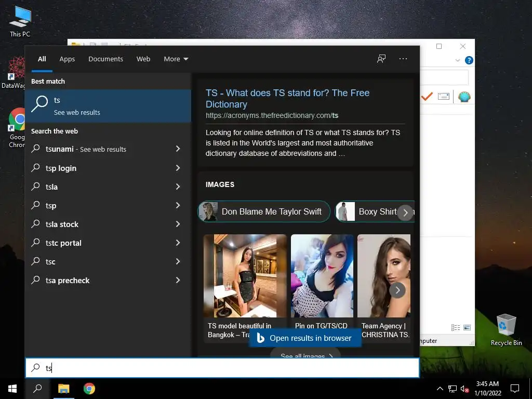Show hidden system tray icons
This screenshot has height=399, width=532.
coord(440,389)
